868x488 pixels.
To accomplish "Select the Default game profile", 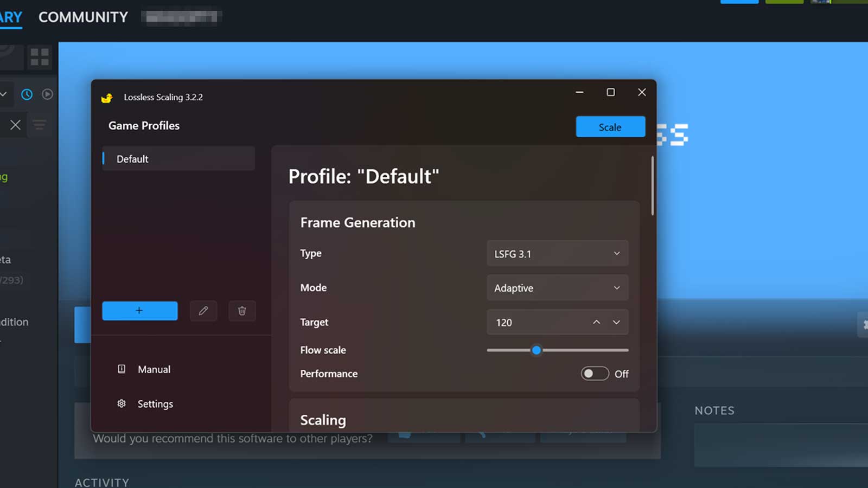I will 178,159.
